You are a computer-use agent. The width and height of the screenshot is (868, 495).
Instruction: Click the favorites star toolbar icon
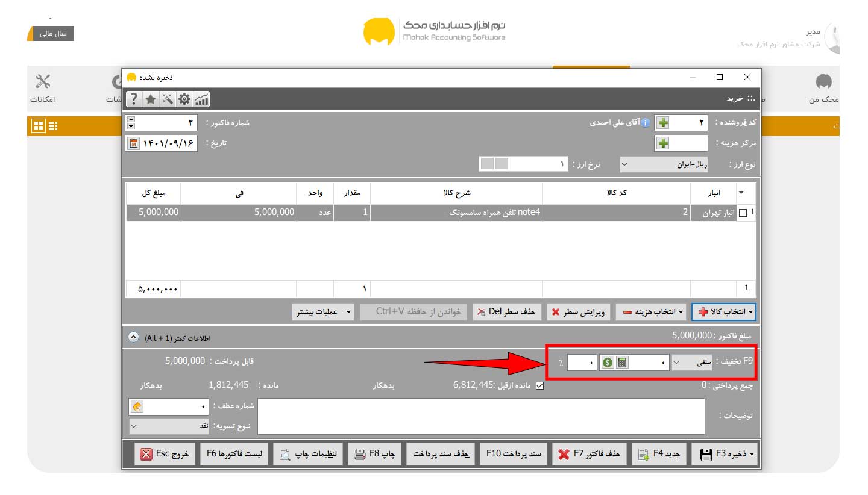coord(151,99)
